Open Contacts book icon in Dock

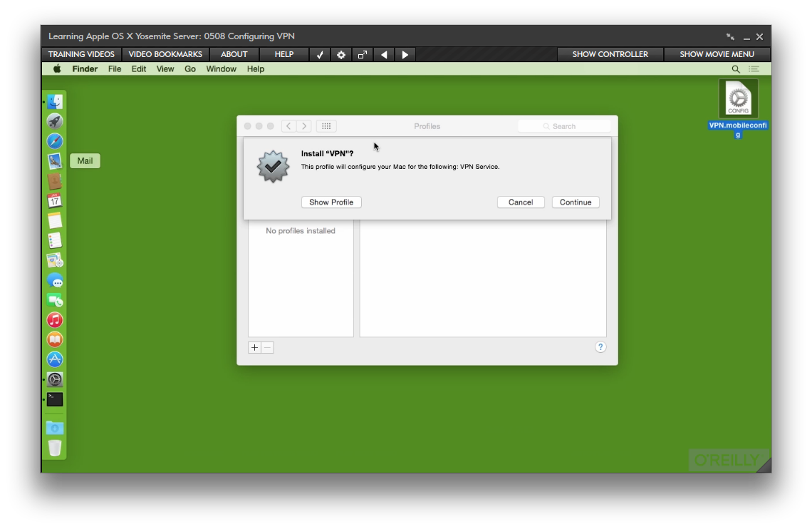tap(55, 181)
